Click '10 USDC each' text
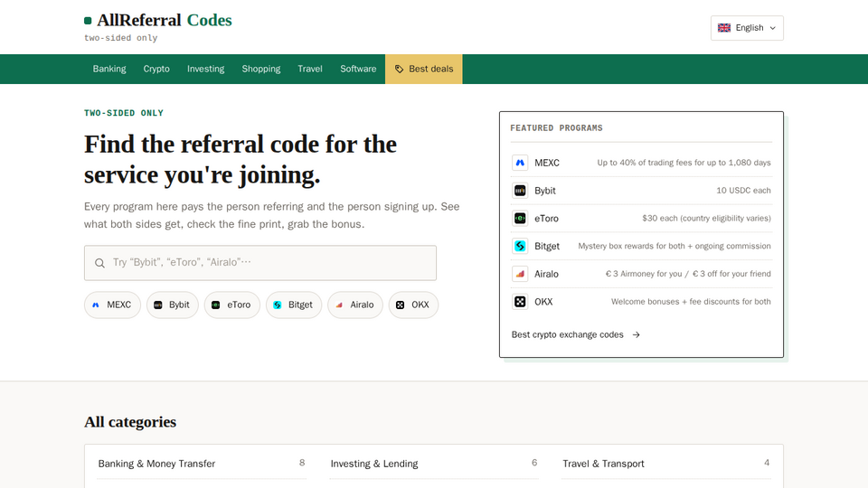Viewport: 868px width, 488px height. click(x=743, y=191)
